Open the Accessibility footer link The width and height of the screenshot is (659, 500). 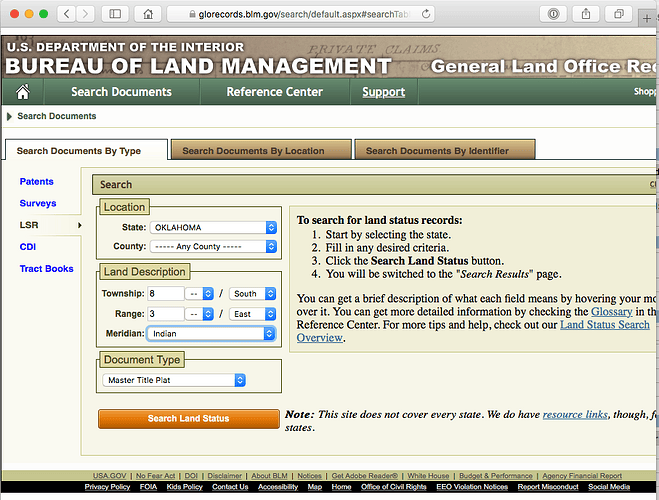tap(278, 487)
